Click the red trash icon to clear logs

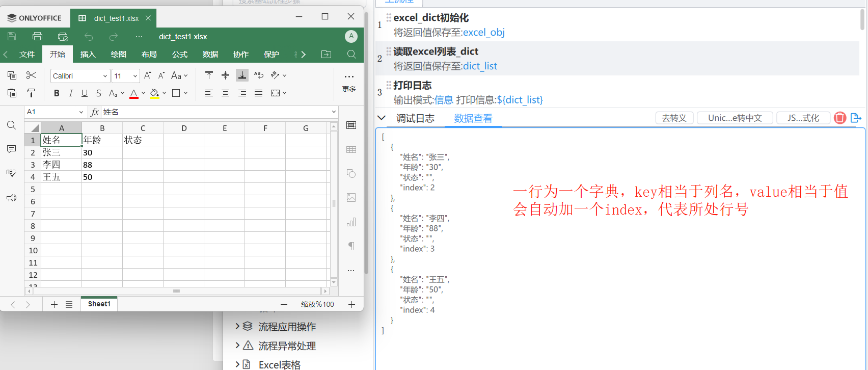pyautogui.click(x=840, y=118)
